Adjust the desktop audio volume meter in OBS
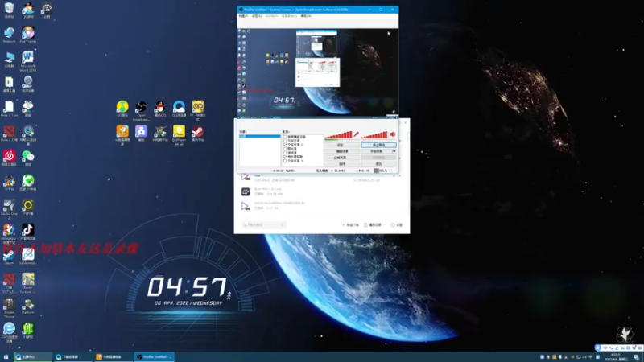This screenshot has width=644, height=362. (x=374, y=134)
